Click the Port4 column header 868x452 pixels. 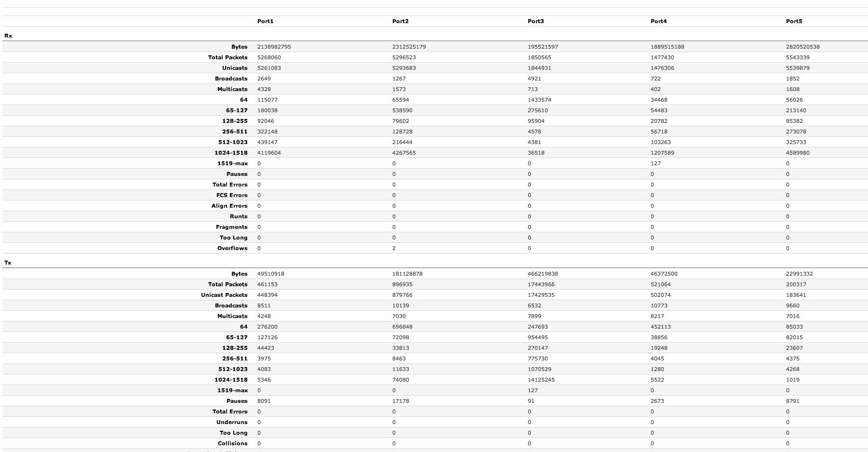(x=658, y=21)
